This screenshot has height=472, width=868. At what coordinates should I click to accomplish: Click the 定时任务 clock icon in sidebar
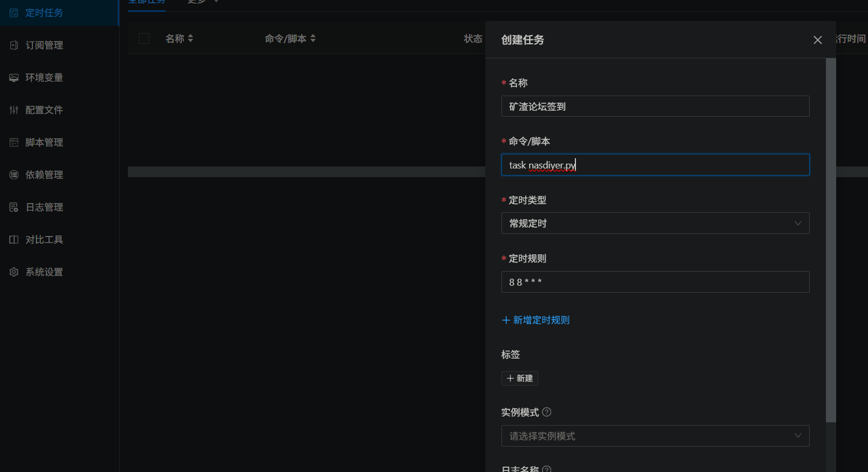14,13
